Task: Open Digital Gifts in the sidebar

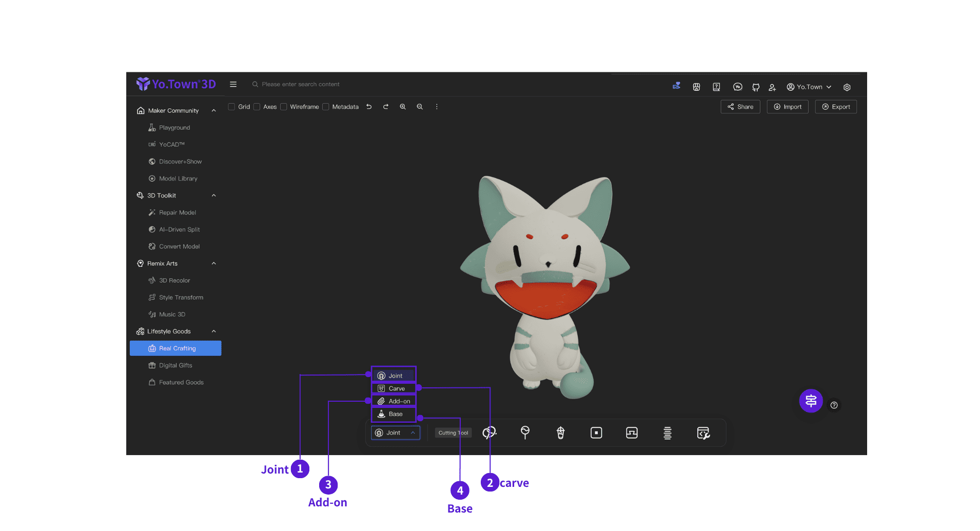Action: [175, 365]
